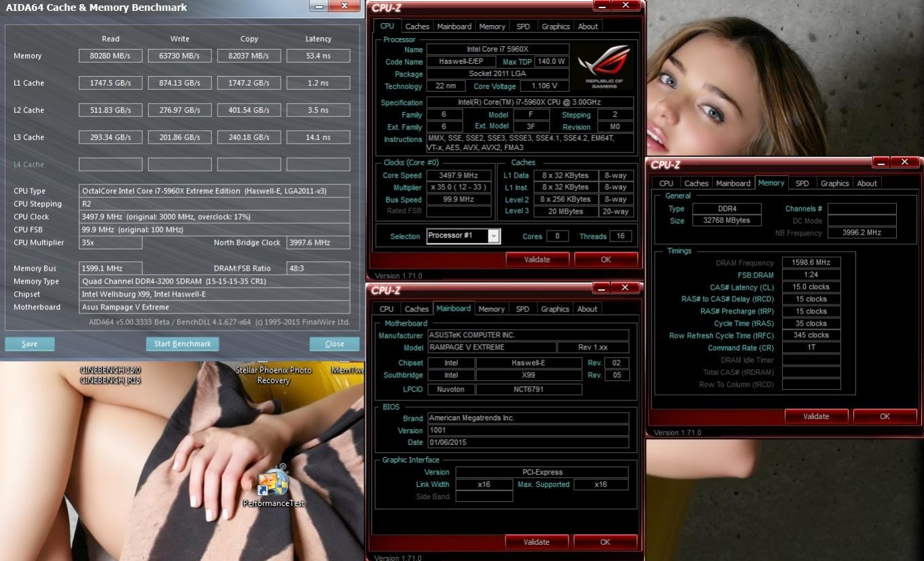Click the memory Size value 32768 MBytes
Viewport: 924px width, 561px height.
coord(727,221)
